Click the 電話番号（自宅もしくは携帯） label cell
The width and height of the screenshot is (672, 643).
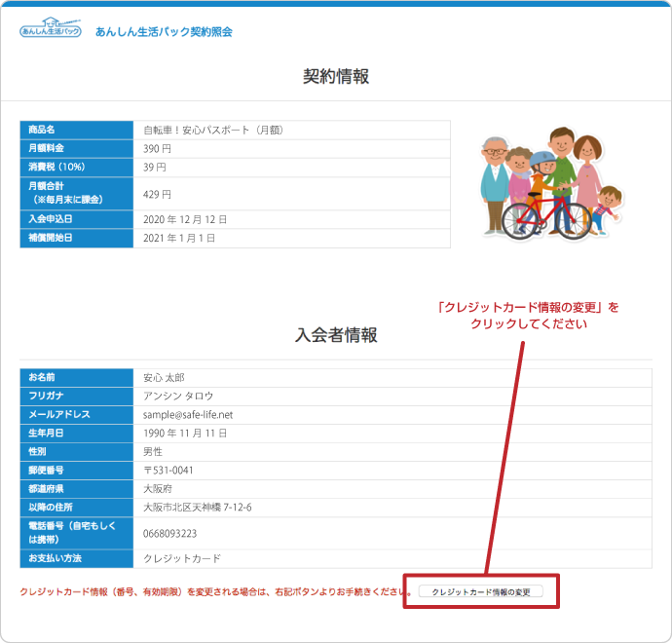77,533
